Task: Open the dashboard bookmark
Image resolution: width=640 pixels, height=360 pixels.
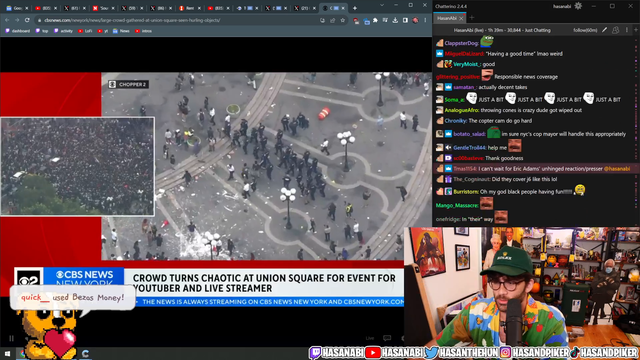Action: (18, 31)
